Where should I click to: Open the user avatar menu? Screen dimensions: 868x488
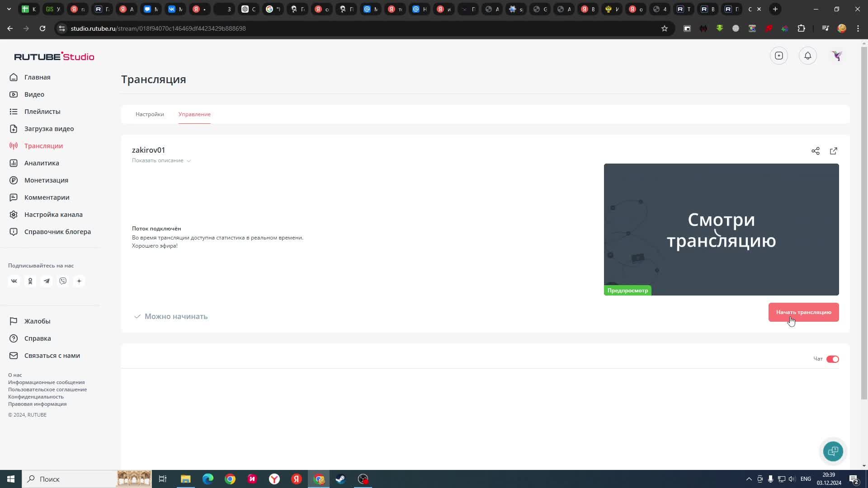[x=837, y=56]
